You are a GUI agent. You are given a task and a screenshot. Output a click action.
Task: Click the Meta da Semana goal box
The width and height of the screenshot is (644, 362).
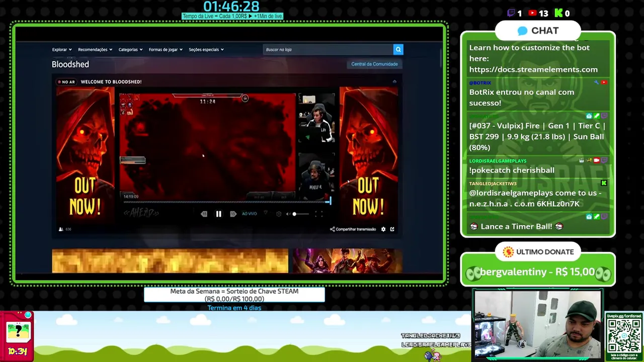pyautogui.click(x=234, y=295)
